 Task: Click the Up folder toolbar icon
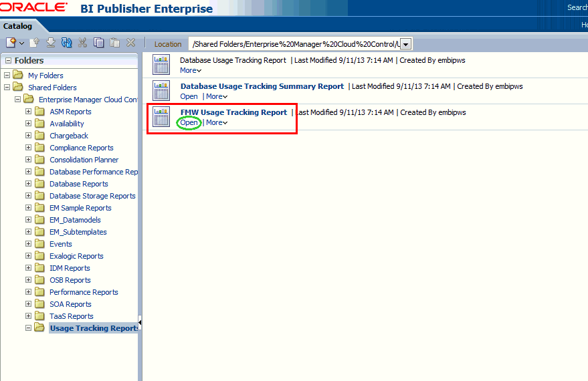35,43
